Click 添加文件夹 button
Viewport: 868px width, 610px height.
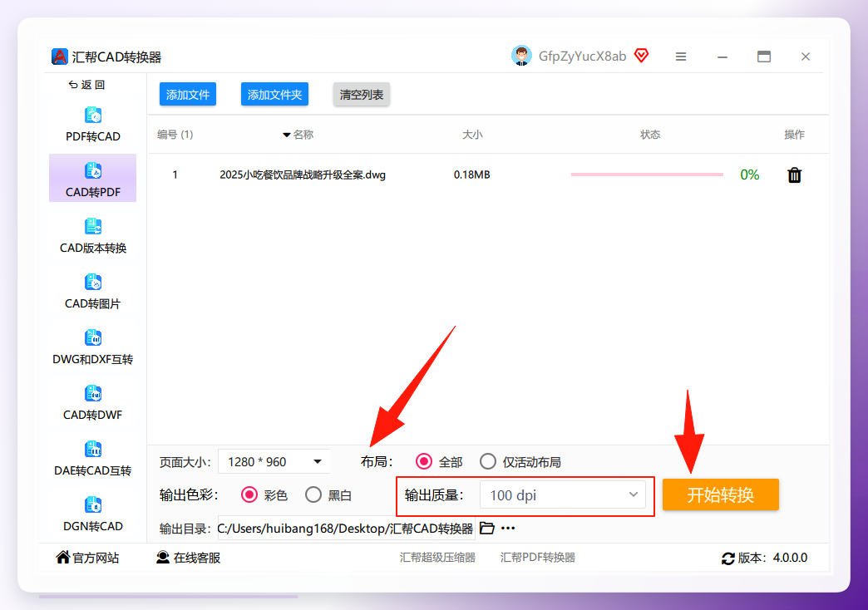click(274, 94)
